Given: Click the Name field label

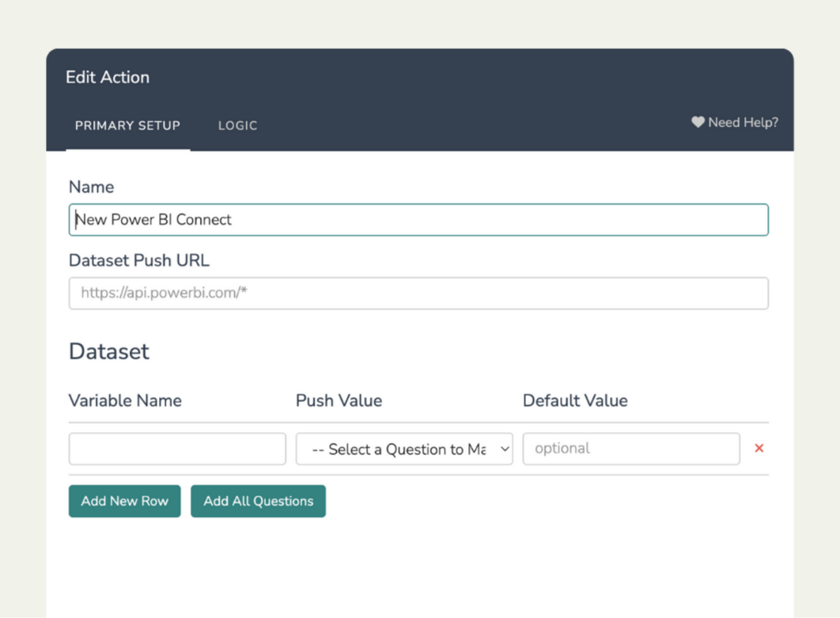Looking at the screenshot, I should click(91, 188).
